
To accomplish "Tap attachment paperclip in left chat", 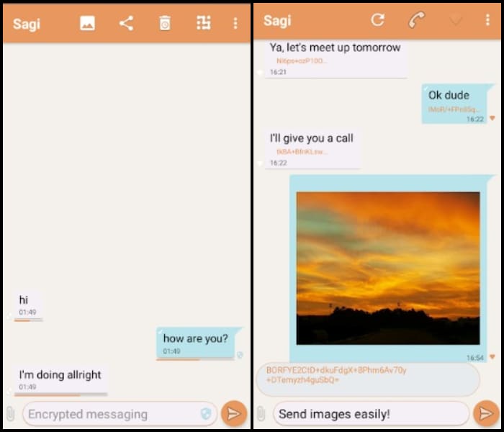I will [10, 414].
